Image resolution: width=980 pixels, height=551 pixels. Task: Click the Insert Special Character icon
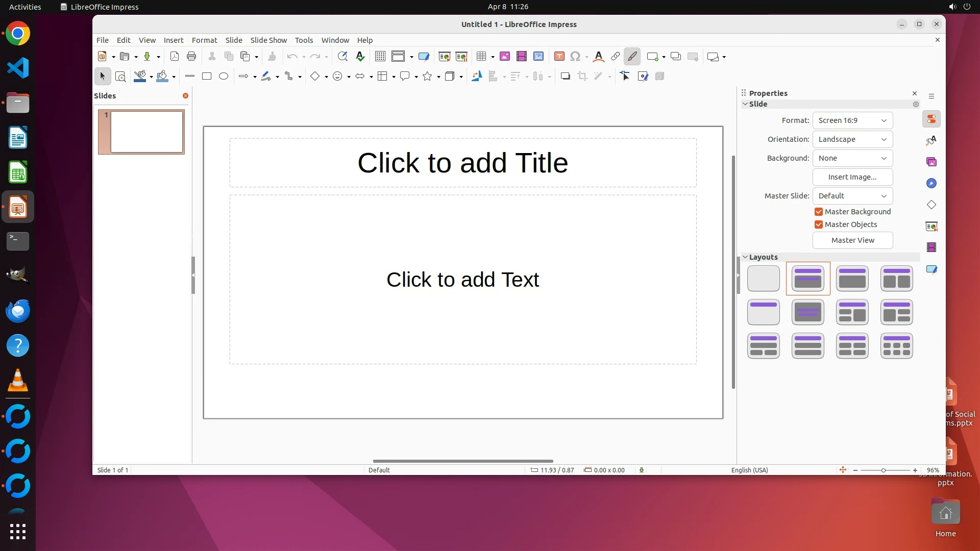click(x=575, y=57)
